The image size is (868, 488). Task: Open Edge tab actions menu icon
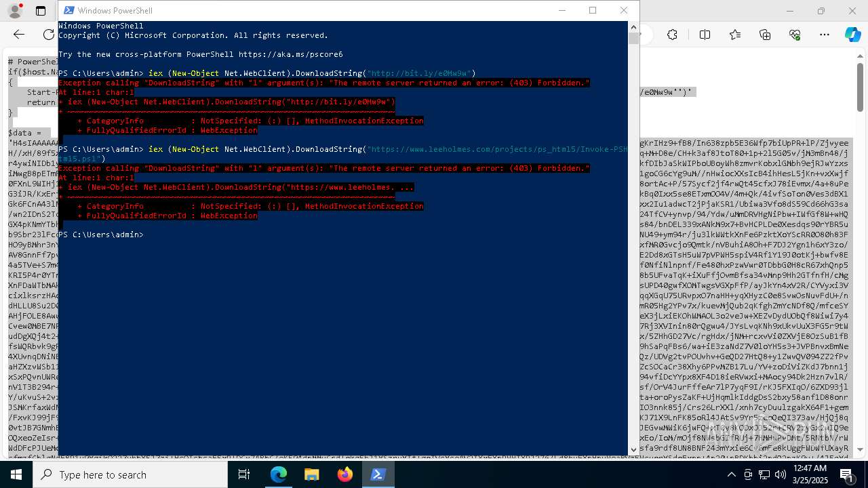(41, 11)
